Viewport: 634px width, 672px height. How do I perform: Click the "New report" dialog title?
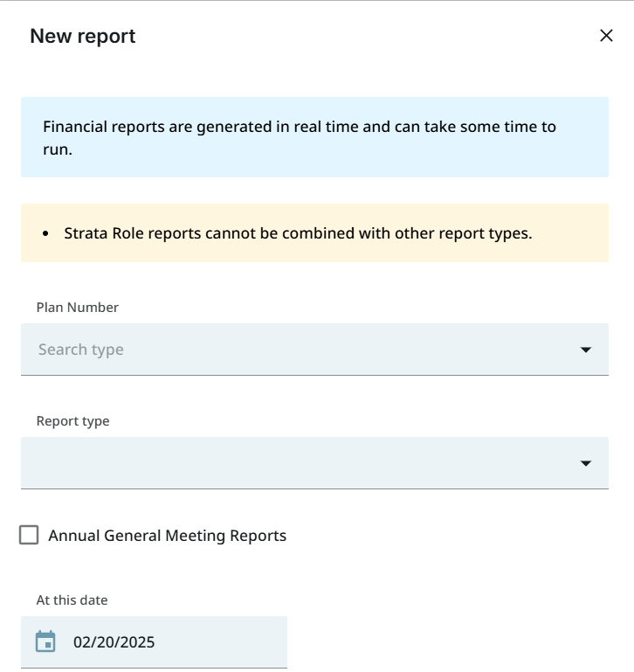(x=83, y=36)
